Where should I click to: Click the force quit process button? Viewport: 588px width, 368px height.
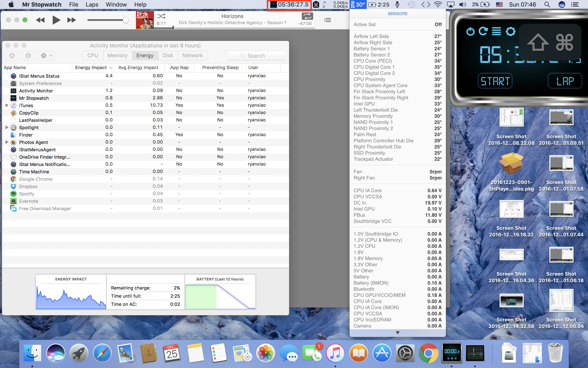click(12, 55)
